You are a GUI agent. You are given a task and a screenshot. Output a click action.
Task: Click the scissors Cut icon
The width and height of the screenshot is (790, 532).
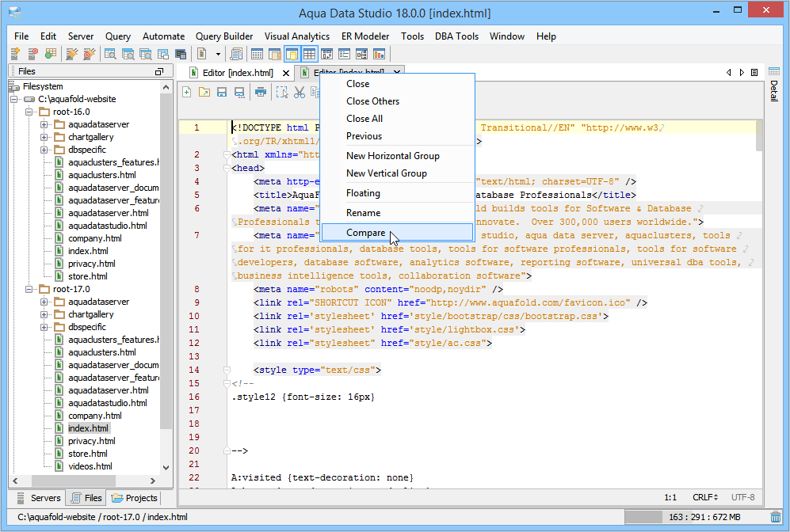[x=300, y=92]
